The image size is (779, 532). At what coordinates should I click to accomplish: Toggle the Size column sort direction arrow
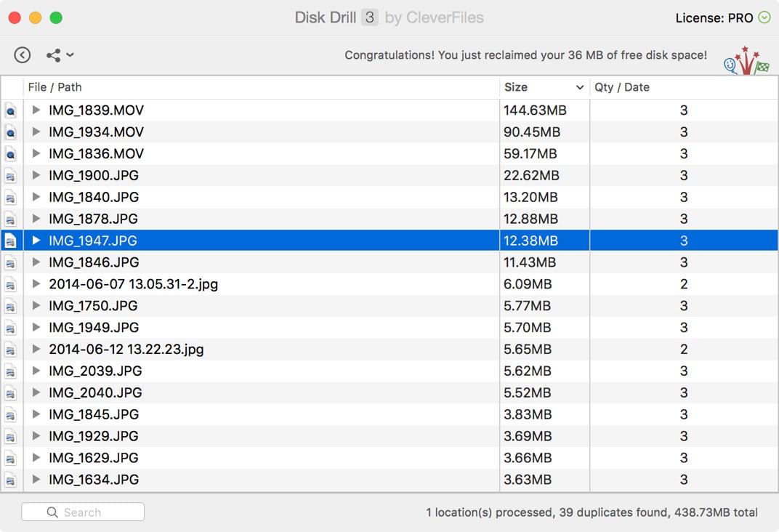[580, 87]
